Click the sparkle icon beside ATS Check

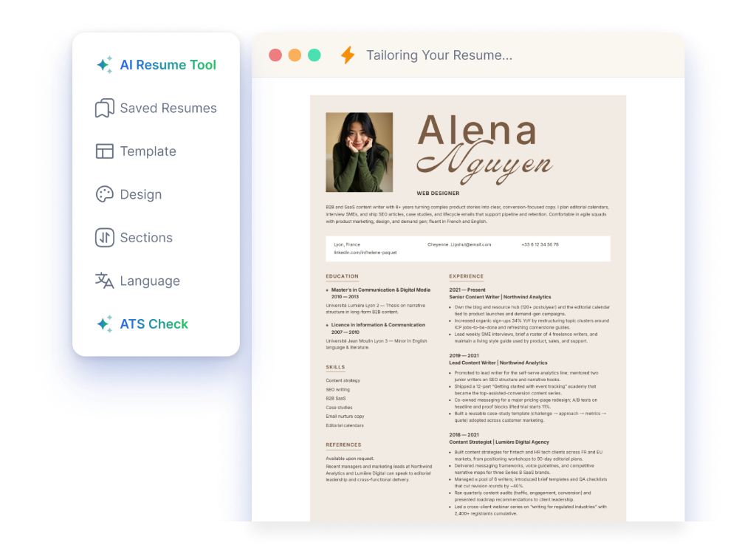coord(105,323)
